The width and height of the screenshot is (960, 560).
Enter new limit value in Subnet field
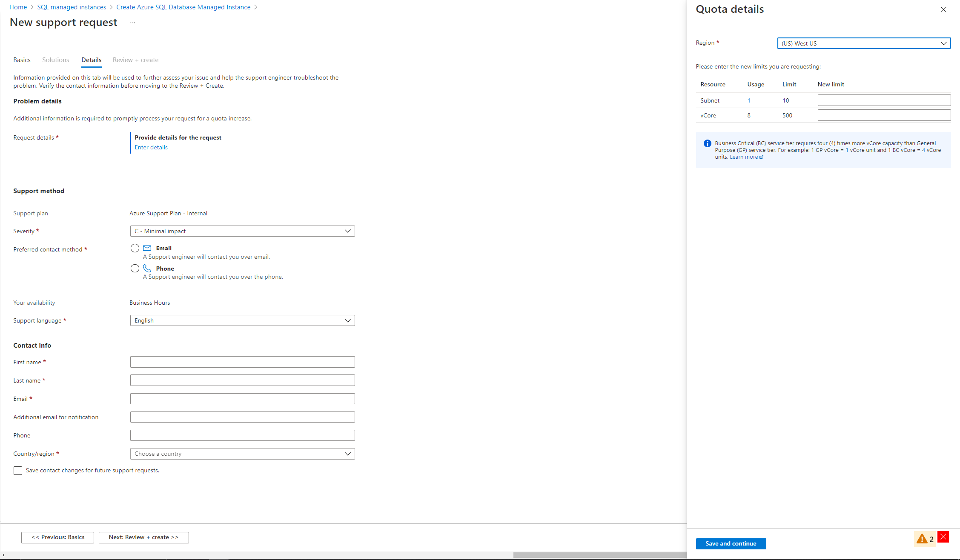pos(884,100)
